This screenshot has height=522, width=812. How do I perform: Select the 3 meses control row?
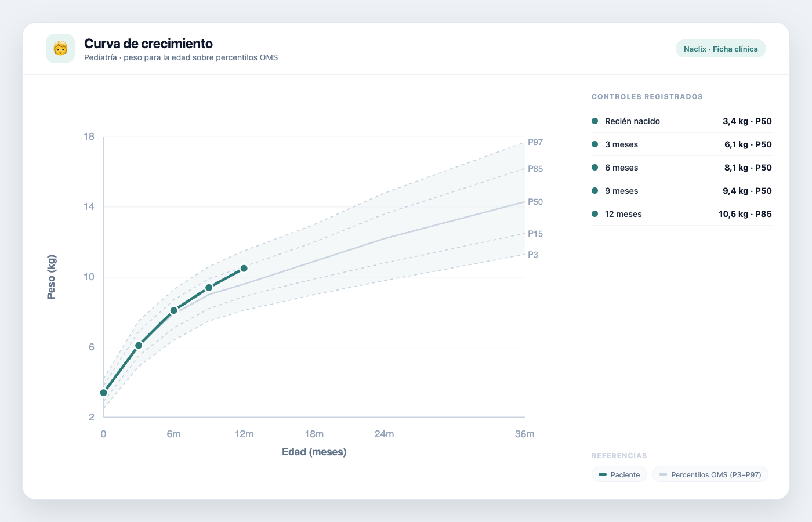pyautogui.click(x=681, y=144)
